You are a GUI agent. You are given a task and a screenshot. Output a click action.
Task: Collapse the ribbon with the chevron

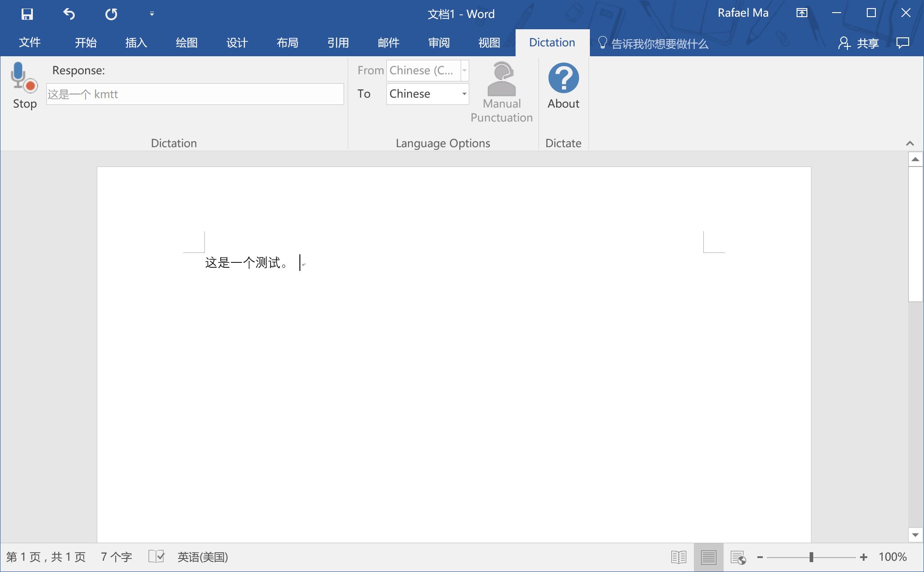click(910, 144)
